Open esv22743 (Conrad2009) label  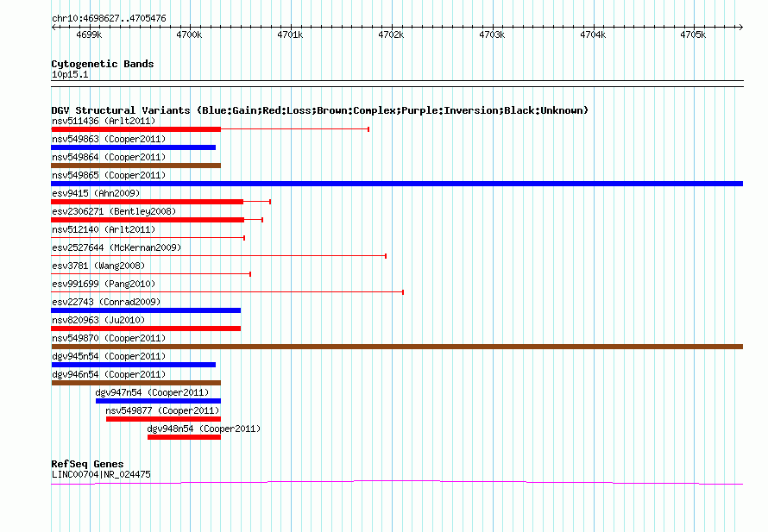[106, 302]
